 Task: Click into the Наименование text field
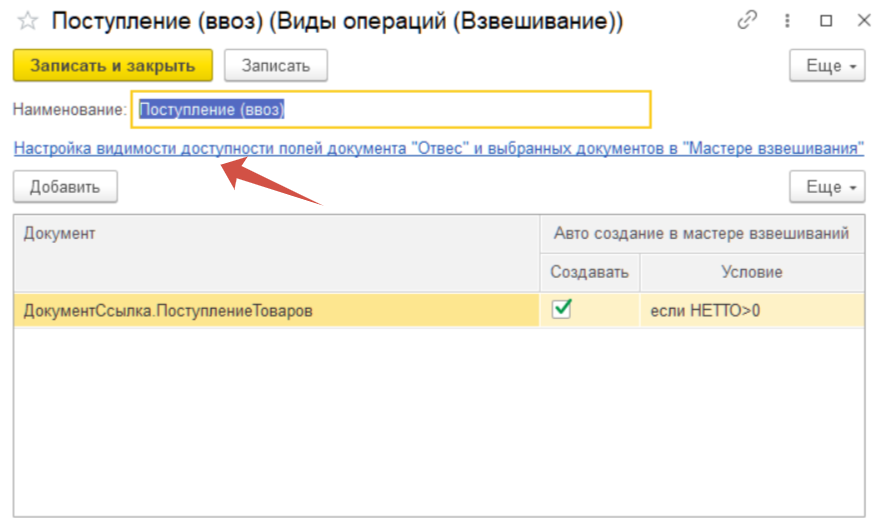390,110
